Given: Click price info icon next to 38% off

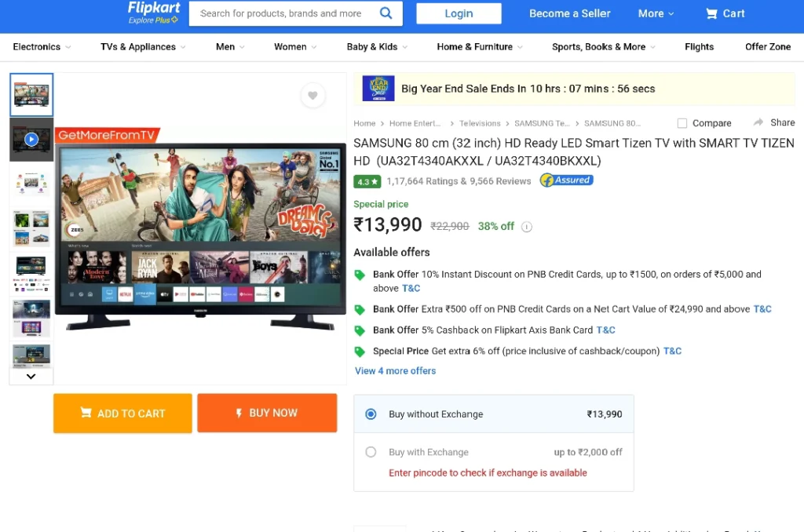Looking at the screenshot, I should pyautogui.click(x=527, y=227).
